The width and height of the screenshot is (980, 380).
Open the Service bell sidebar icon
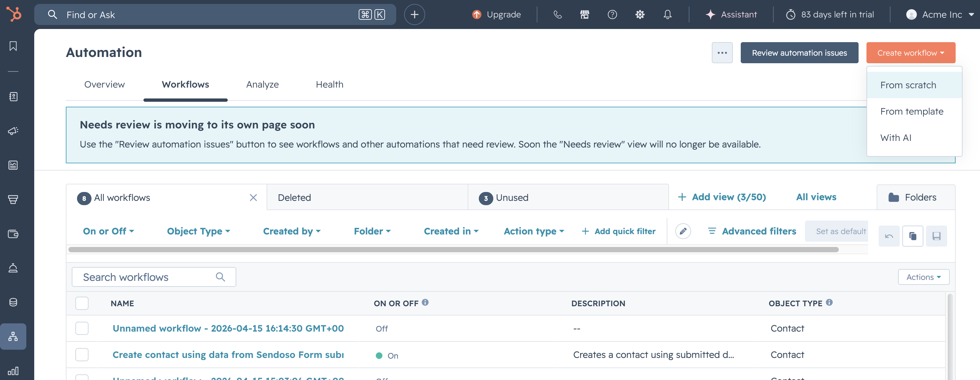13,268
